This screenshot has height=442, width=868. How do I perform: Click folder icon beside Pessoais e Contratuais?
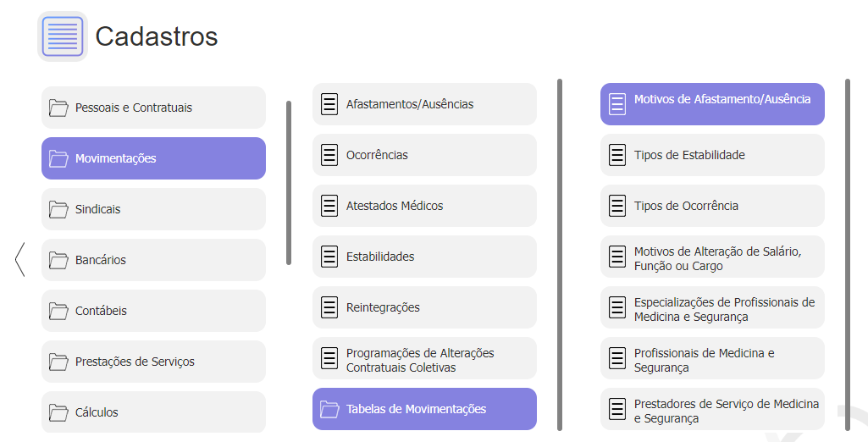point(58,108)
